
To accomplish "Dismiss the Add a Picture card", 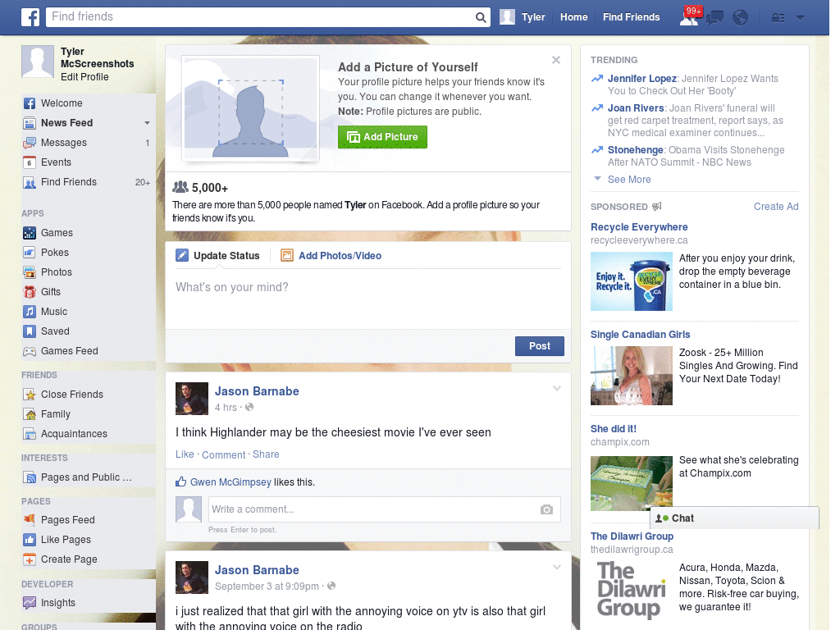I will [556, 60].
